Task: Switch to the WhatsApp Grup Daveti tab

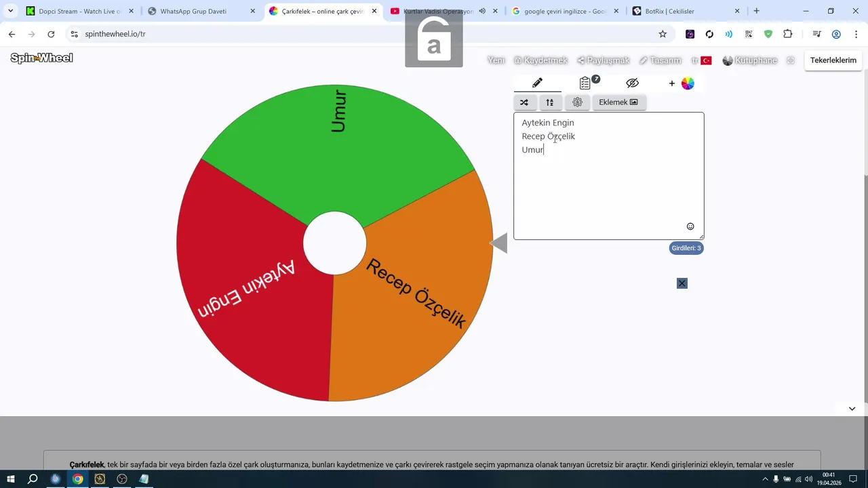Action: pyautogui.click(x=201, y=11)
